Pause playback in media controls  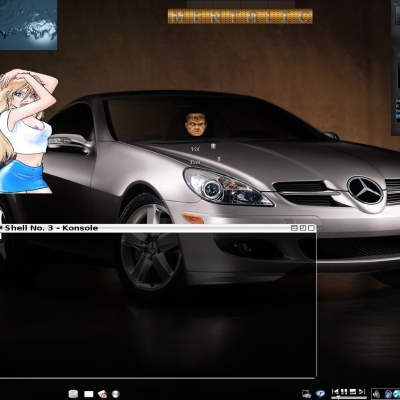click(x=344, y=391)
